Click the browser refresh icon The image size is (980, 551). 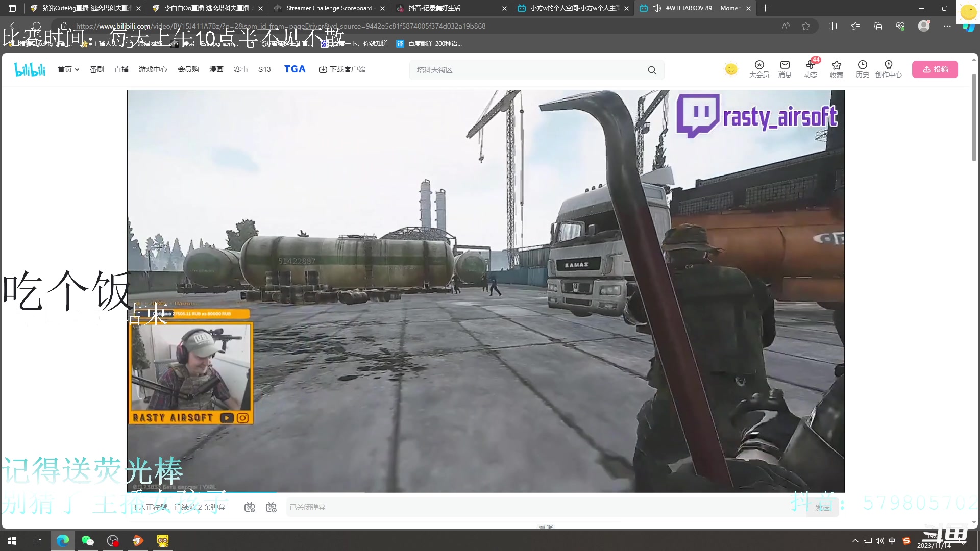tap(36, 26)
